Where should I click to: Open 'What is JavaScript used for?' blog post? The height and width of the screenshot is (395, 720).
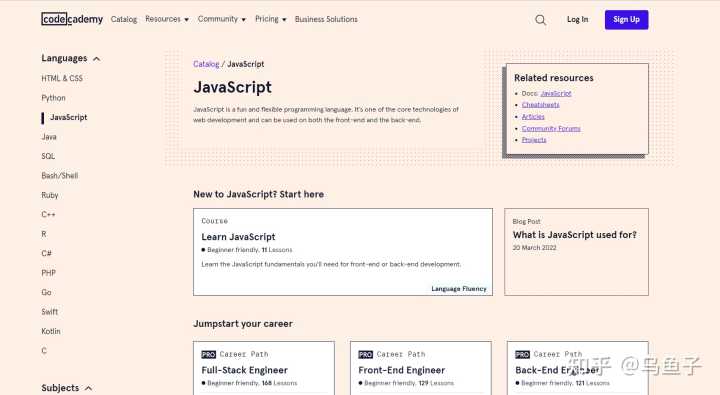pos(576,252)
